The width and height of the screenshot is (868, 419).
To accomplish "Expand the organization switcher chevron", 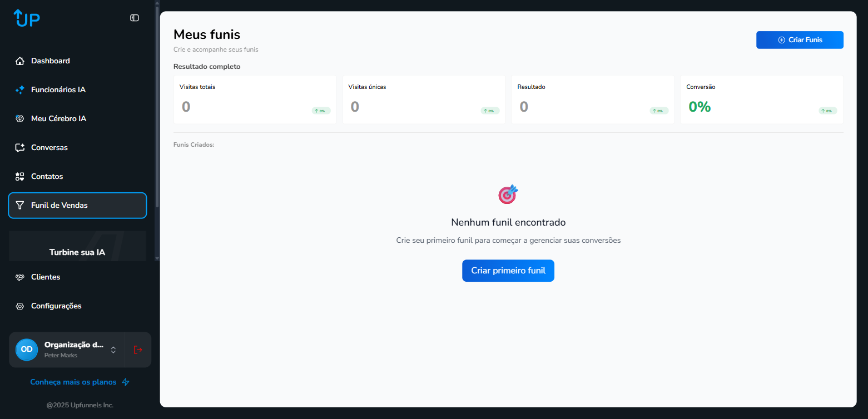I will (113, 350).
